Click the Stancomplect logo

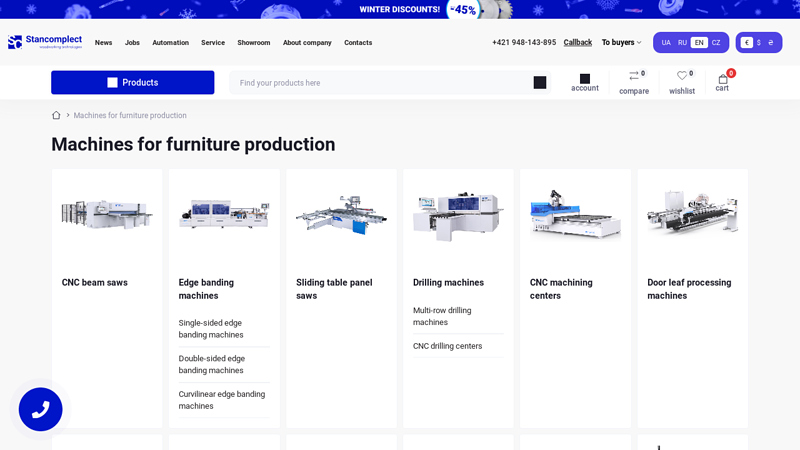tap(45, 42)
